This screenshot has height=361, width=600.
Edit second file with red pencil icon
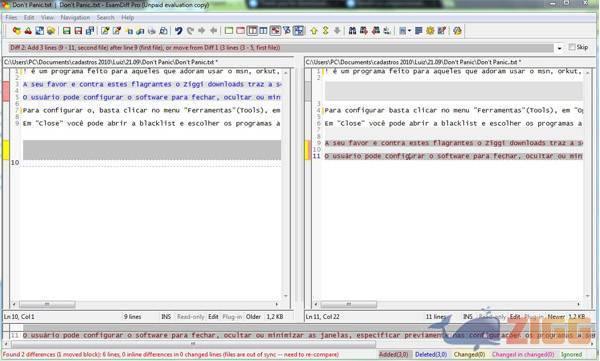[117, 31]
